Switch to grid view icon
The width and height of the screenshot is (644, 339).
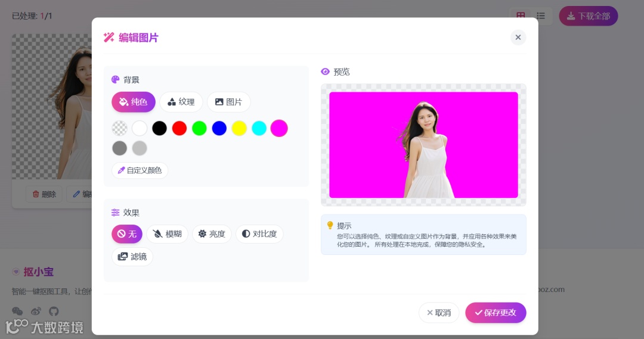(x=521, y=15)
